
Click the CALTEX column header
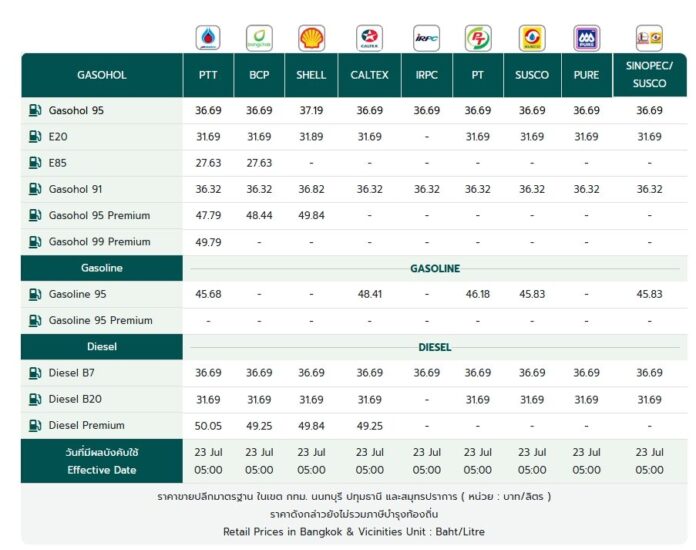pyautogui.click(x=369, y=75)
